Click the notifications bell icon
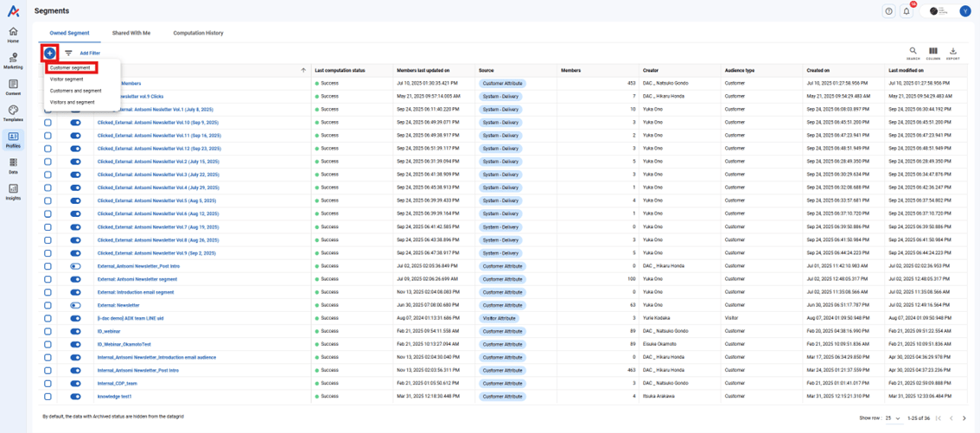Image resolution: width=980 pixels, height=433 pixels. coord(907,11)
